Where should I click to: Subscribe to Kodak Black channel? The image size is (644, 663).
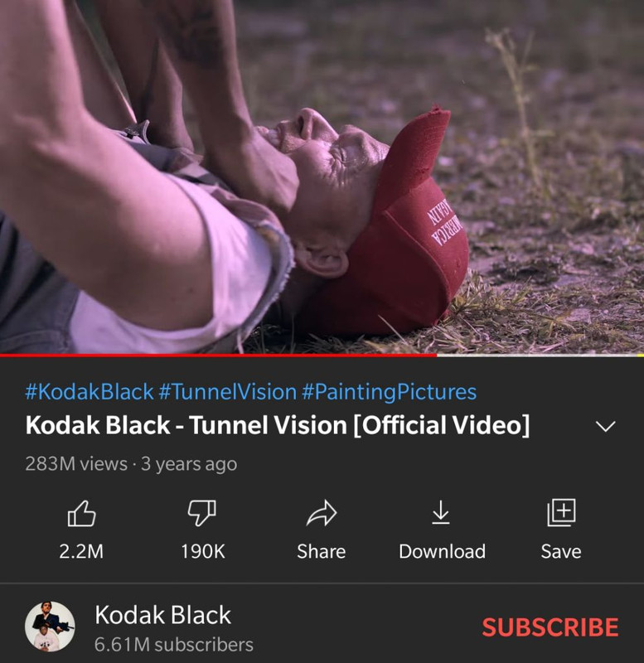(x=550, y=627)
